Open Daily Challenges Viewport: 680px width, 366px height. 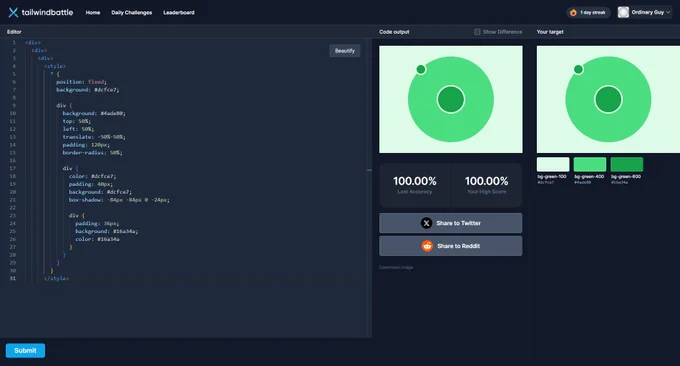pyautogui.click(x=131, y=13)
